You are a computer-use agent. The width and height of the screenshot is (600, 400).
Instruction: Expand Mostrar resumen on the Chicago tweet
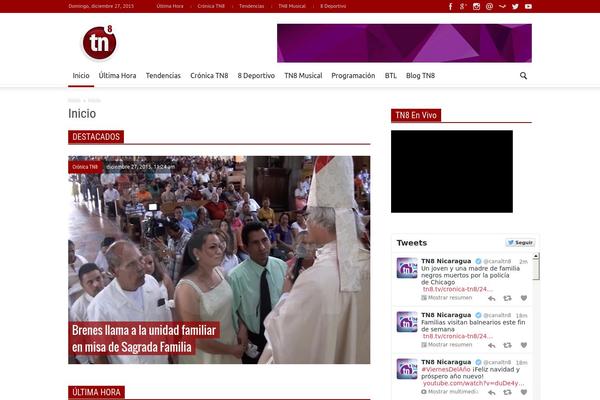pyautogui.click(x=447, y=298)
